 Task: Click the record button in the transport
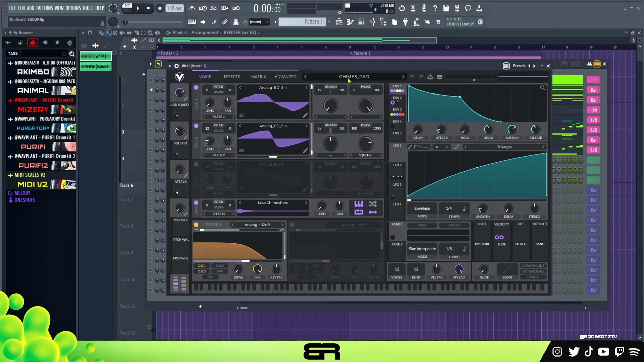[160, 8]
